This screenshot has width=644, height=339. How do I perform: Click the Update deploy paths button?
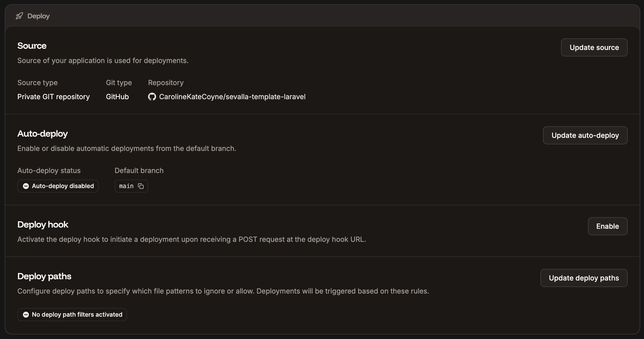click(x=584, y=278)
